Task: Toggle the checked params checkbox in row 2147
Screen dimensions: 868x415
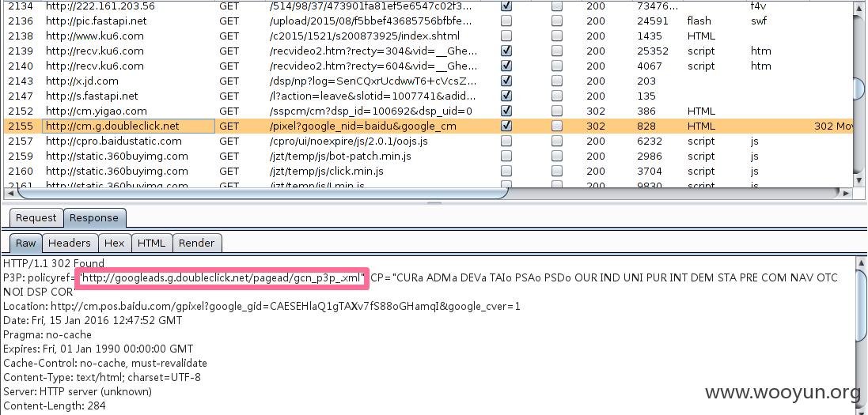Action: tap(506, 95)
